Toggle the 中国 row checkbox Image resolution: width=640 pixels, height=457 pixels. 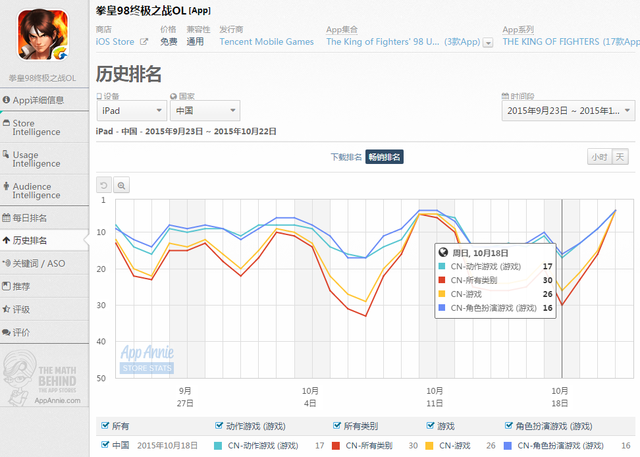(x=105, y=445)
